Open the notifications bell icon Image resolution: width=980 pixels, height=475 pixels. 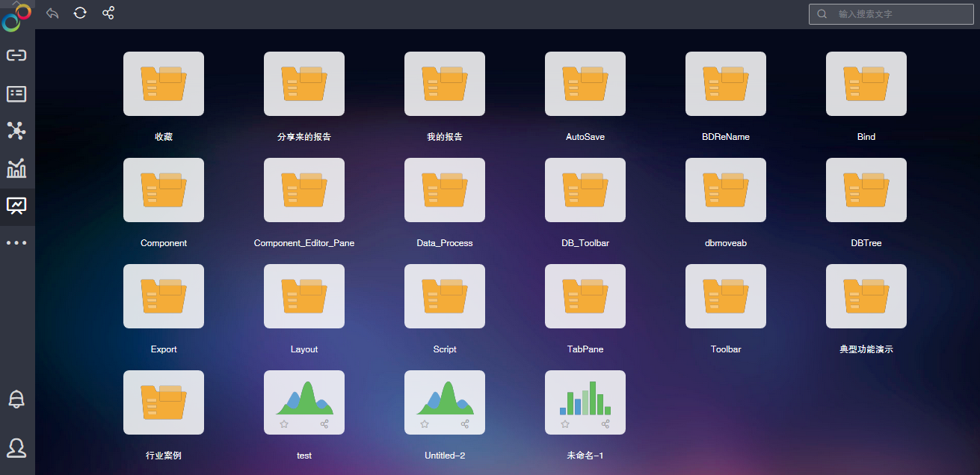tap(16, 399)
